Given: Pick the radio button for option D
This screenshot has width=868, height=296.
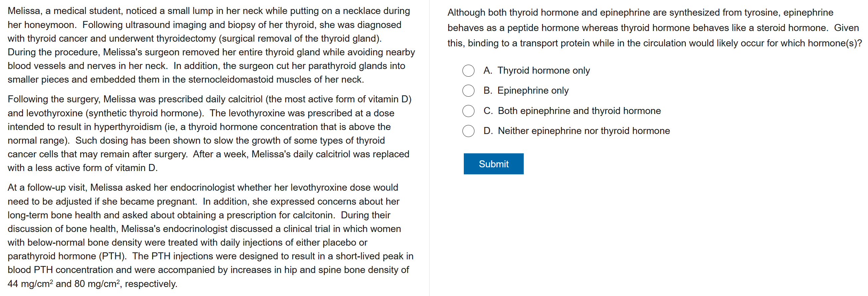Looking at the screenshot, I should 468,131.
